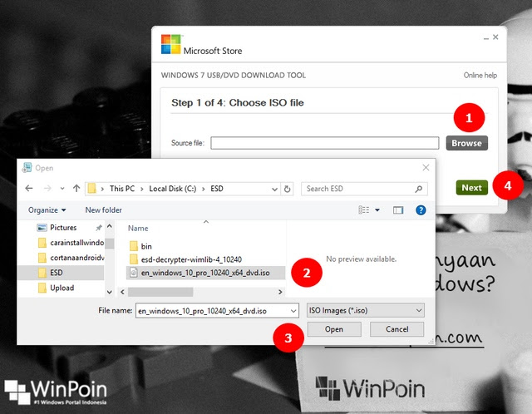Open the Organize menu

click(x=47, y=210)
